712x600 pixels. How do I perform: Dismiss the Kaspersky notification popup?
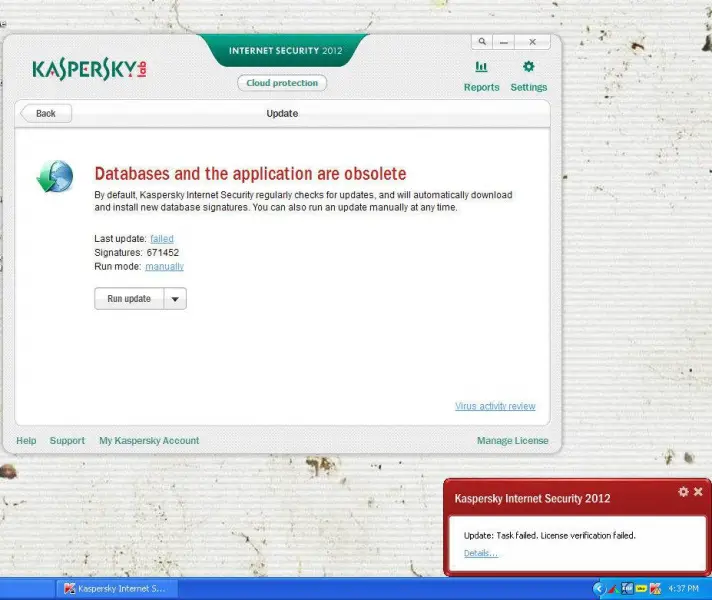[698, 492]
